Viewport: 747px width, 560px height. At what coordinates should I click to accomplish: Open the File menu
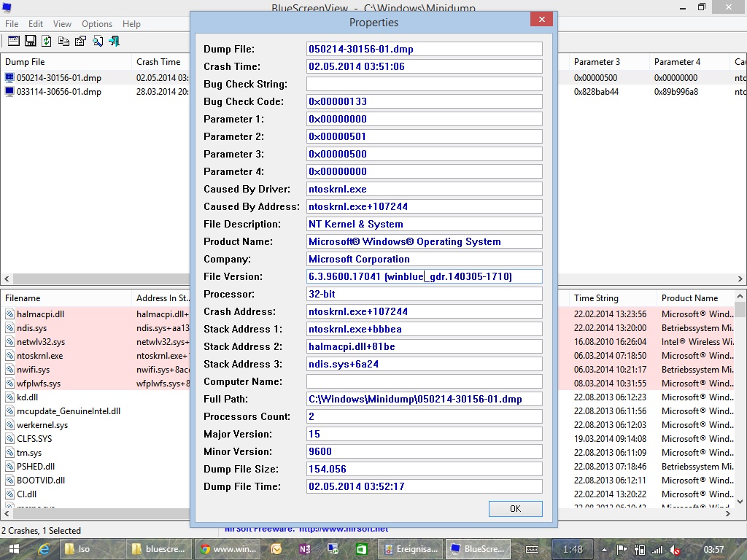[12, 24]
